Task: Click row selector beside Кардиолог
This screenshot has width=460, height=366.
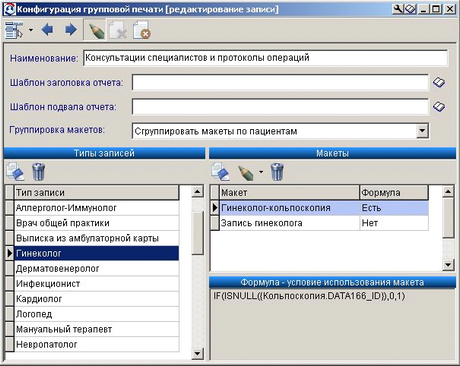Action: [10, 299]
